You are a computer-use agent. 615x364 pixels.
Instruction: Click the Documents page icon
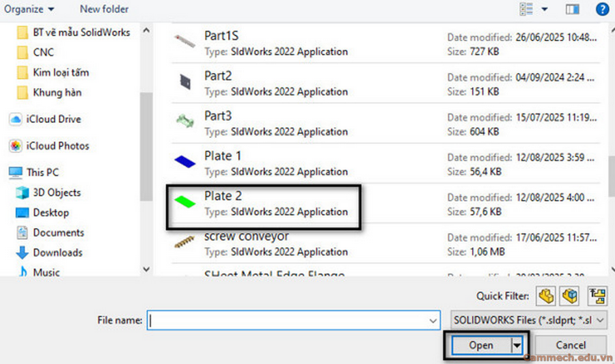[x=23, y=233]
